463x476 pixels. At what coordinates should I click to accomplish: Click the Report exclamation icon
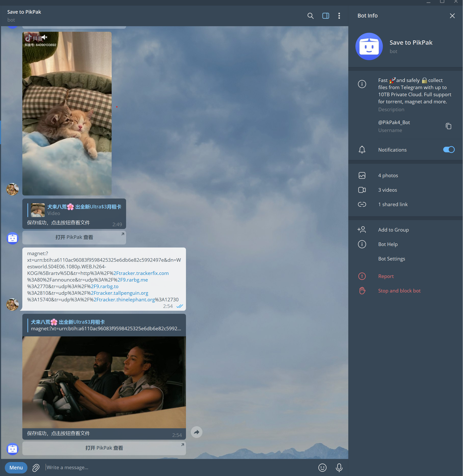pos(362,276)
